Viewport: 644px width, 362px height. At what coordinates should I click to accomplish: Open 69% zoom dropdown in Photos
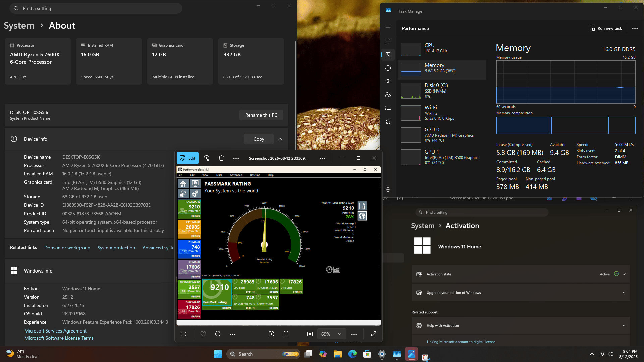coord(331,334)
